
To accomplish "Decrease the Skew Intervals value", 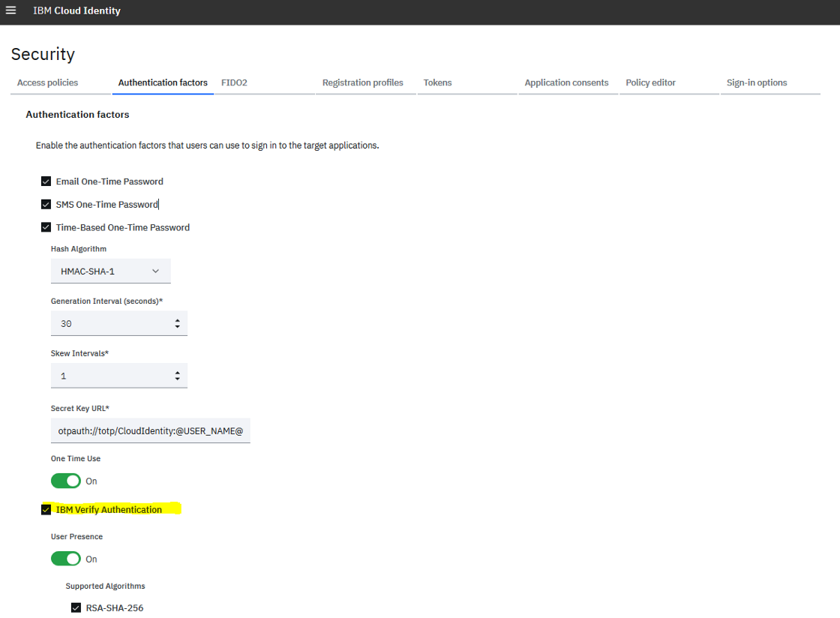I will tap(177, 379).
